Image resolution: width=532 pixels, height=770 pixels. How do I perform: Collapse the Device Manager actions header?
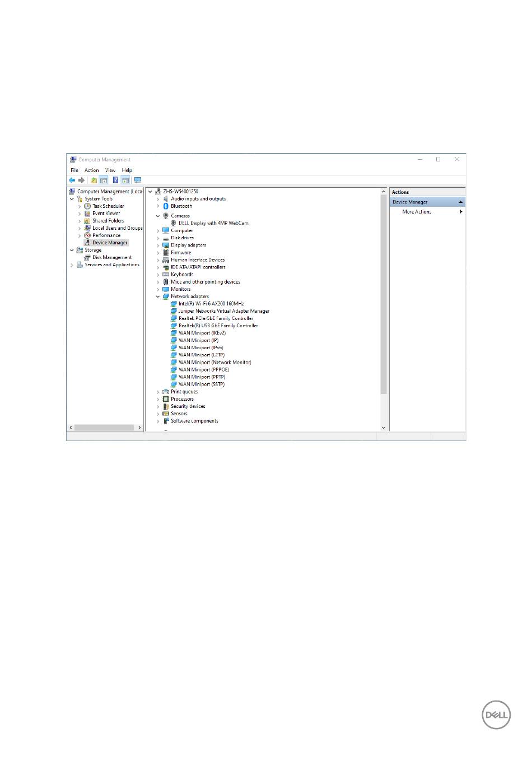click(x=460, y=202)
